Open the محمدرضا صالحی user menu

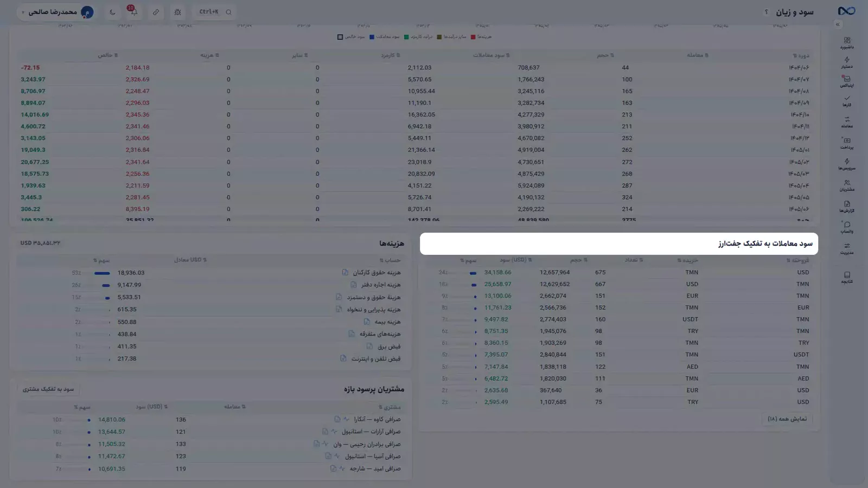click(56, 12)
